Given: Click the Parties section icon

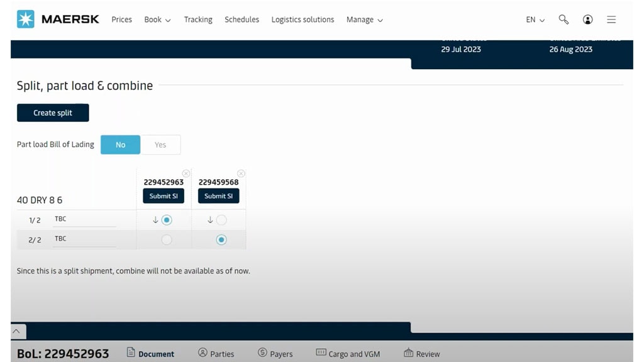Looking at the screenshot, I should [203, 353].
